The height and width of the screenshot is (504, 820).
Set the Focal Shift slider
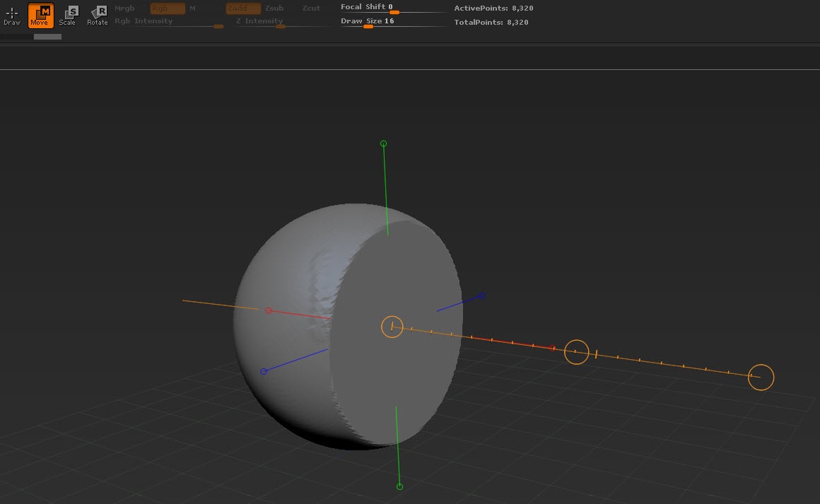click(x=392, y=8)
